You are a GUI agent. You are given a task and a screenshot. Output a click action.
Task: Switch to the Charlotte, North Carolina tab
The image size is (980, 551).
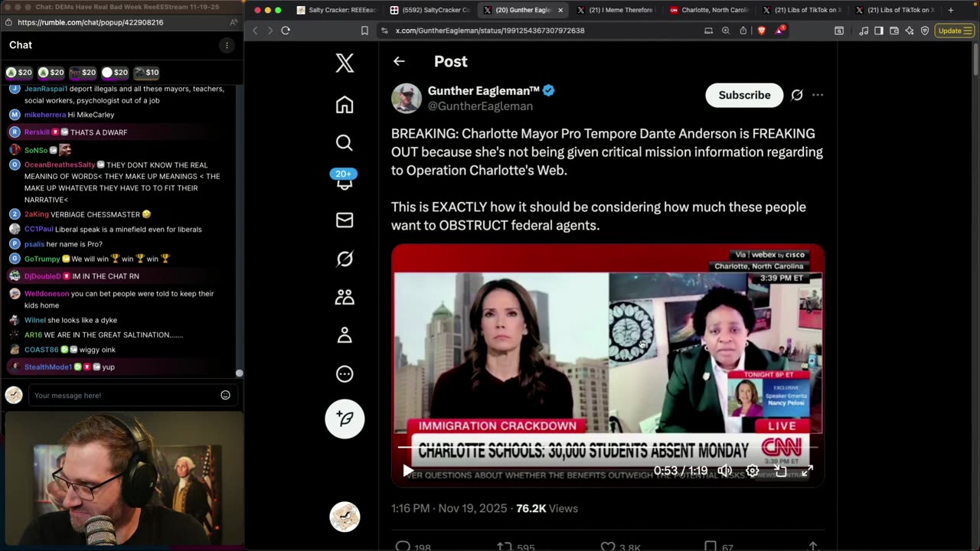(709, 10)
